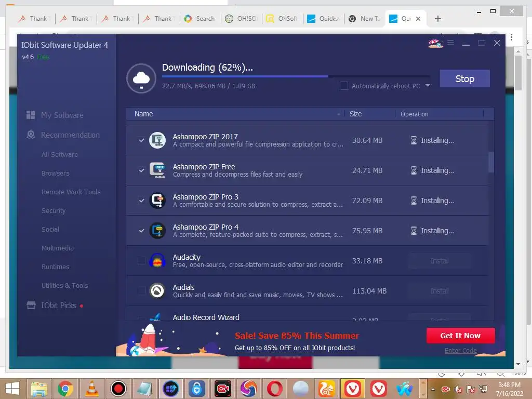Click the 72.09 MB size value
The width and height of the screenshot is (532, 399).
[367, 201]
